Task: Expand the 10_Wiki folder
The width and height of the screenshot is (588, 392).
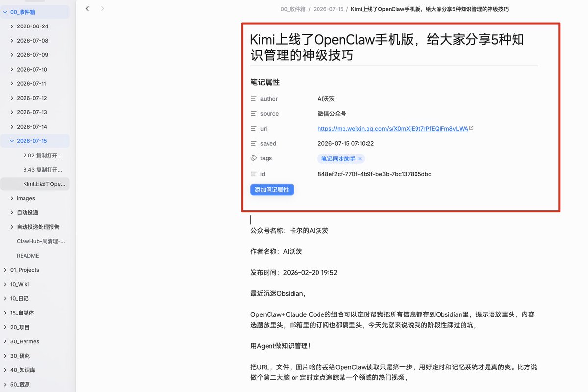Action: click(x=5, y=284)
